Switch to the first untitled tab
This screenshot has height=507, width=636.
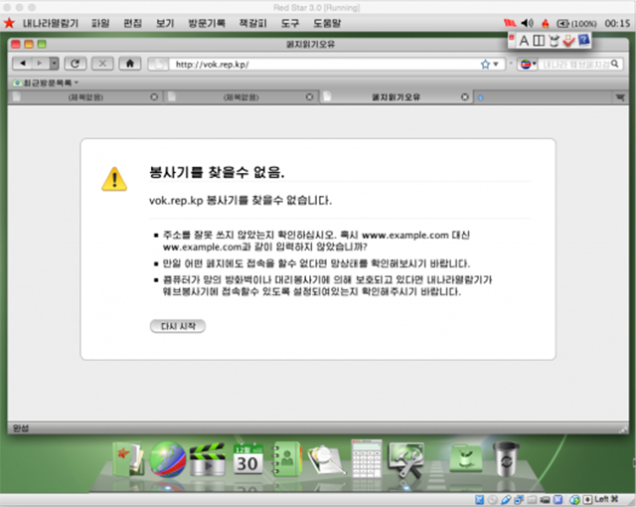[86, 97]
